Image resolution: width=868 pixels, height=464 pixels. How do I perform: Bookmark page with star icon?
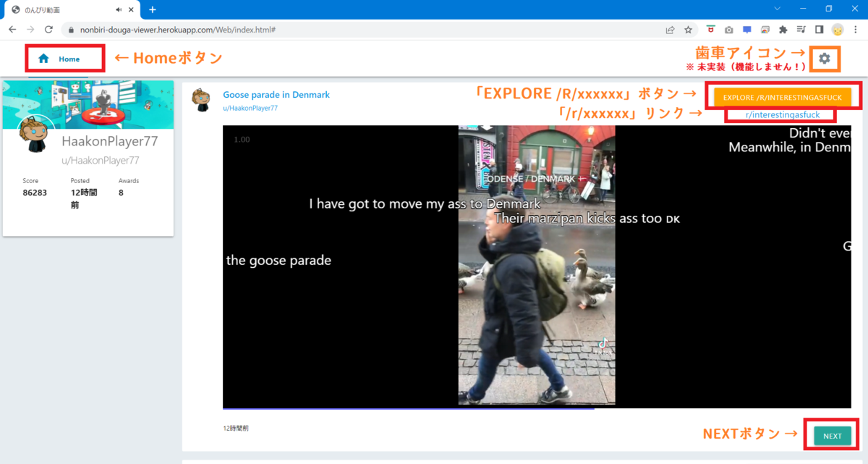(x=688, y=30)
